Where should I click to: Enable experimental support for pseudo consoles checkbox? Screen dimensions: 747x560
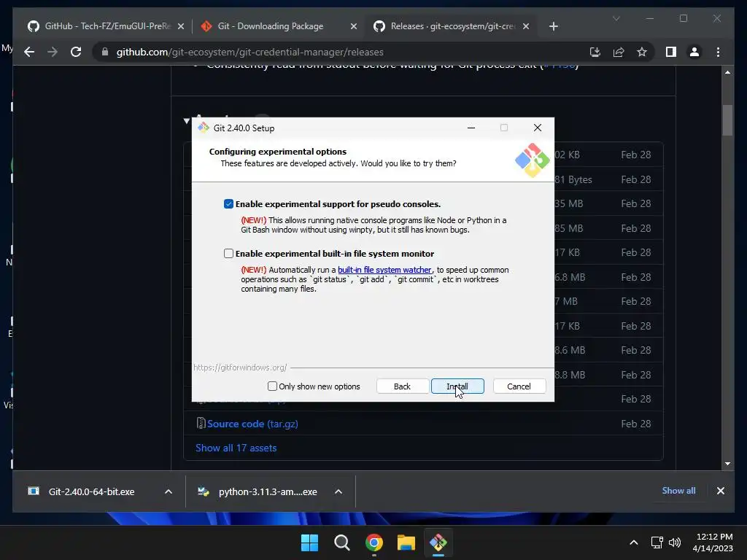click(228, 204)
